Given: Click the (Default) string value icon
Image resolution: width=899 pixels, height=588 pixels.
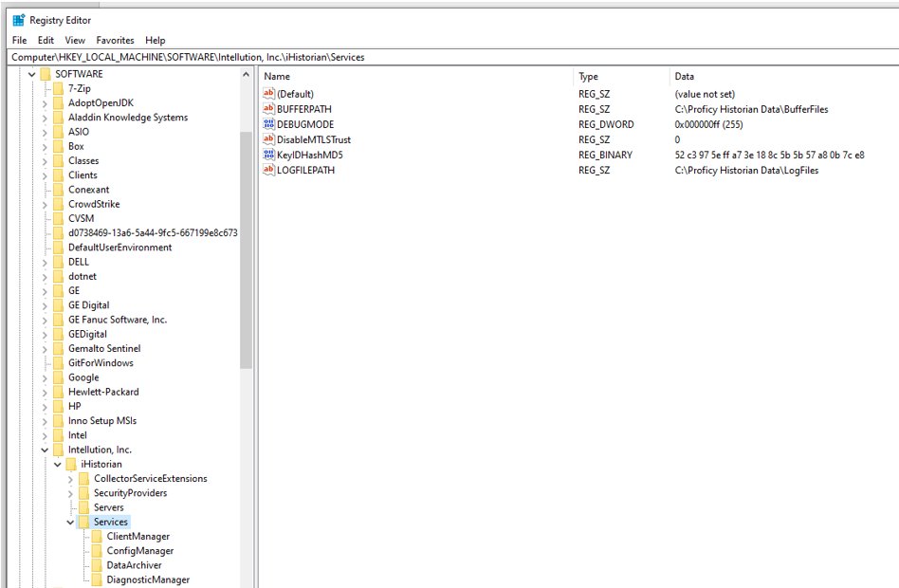Looking at the screenshot, I should coord(269,94).
